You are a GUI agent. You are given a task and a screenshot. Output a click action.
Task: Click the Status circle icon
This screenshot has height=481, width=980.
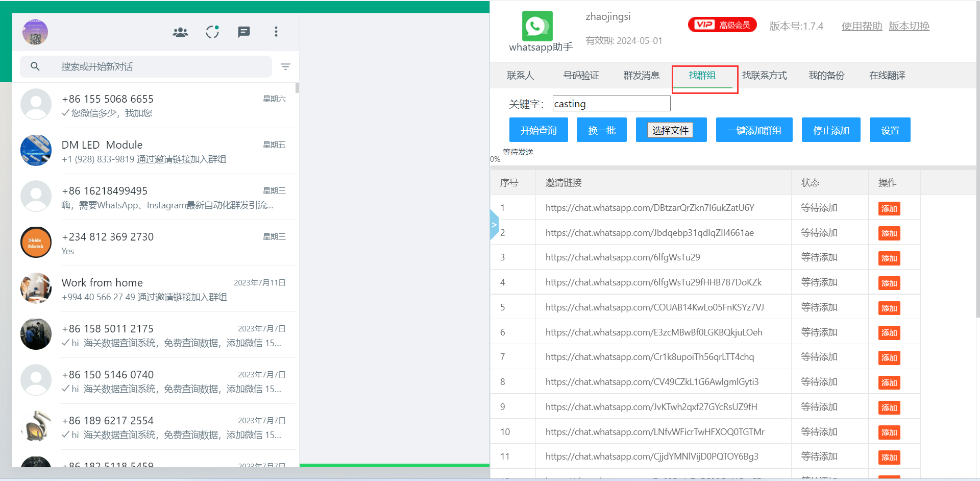point(212,32)
